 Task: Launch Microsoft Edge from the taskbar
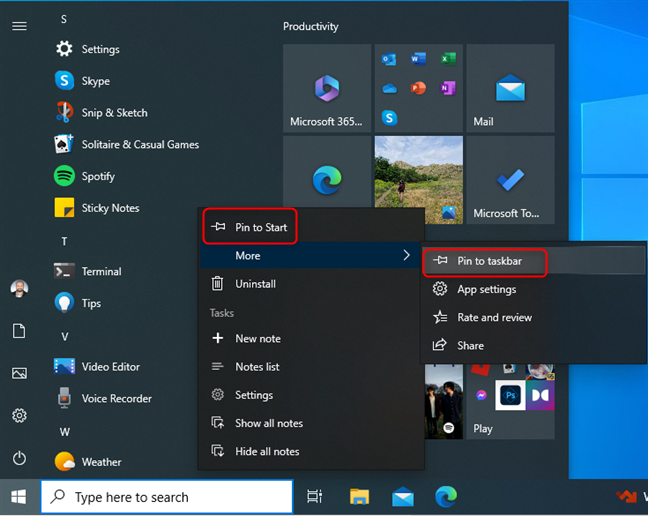pos(446,497)
